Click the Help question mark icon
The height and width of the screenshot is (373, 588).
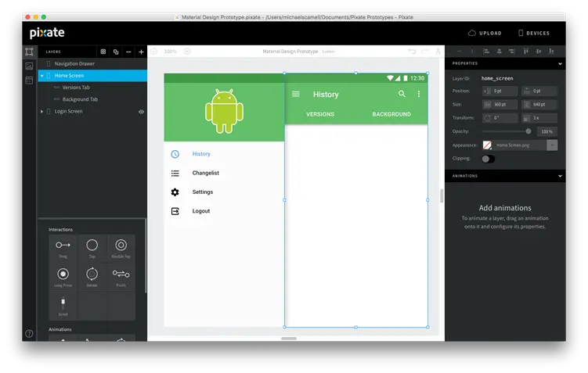tap(29, 333)
